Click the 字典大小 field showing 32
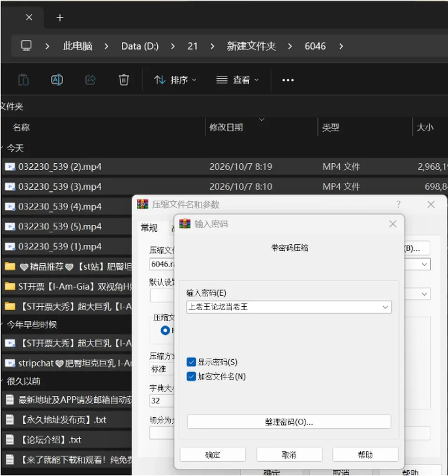 [x=161, y=401]
